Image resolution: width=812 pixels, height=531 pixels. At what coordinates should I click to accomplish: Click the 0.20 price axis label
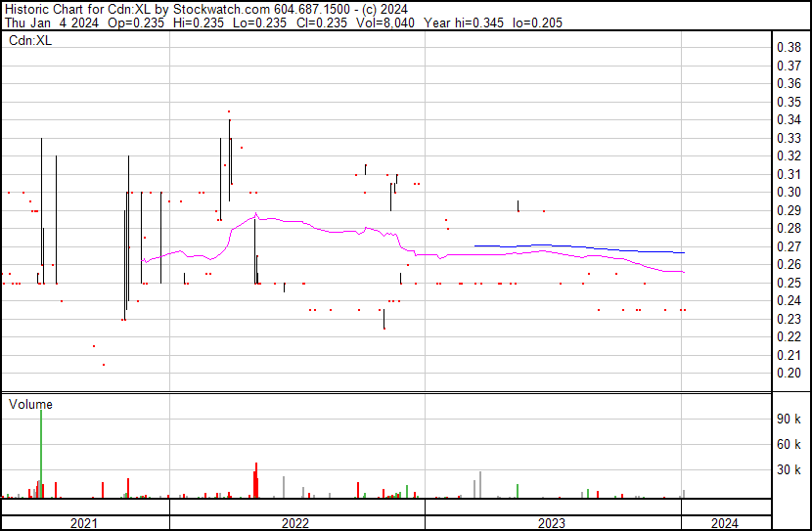[x=789, y=374]
